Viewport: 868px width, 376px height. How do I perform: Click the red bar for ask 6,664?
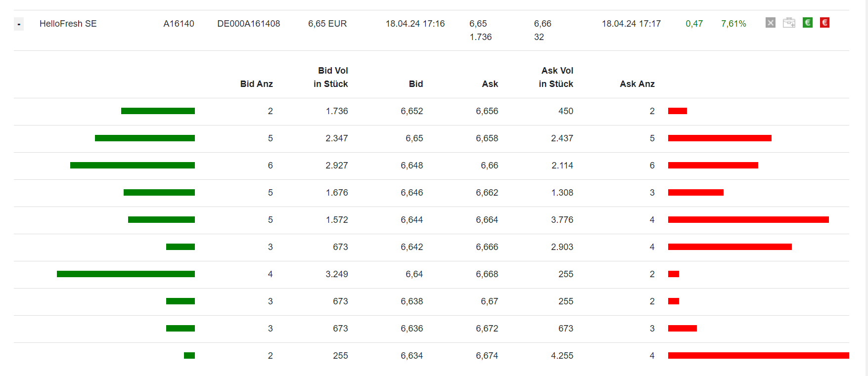point(748,220)
